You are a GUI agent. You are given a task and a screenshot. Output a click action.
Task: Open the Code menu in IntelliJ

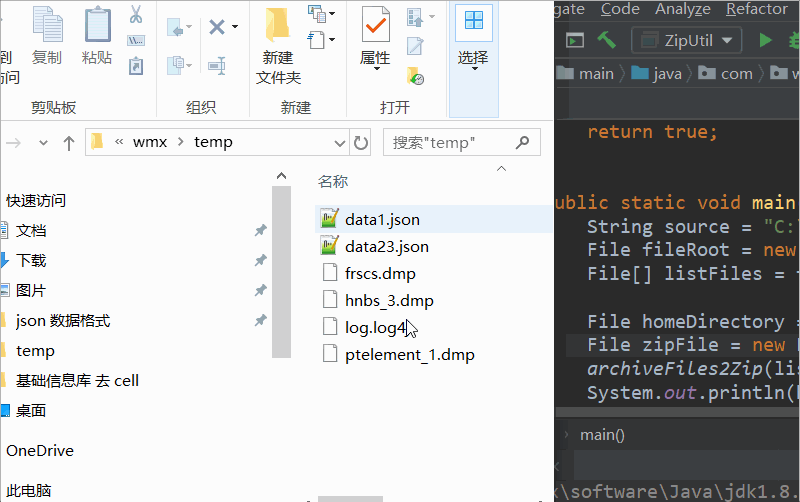pyautogui.click(x=620, y=9)
